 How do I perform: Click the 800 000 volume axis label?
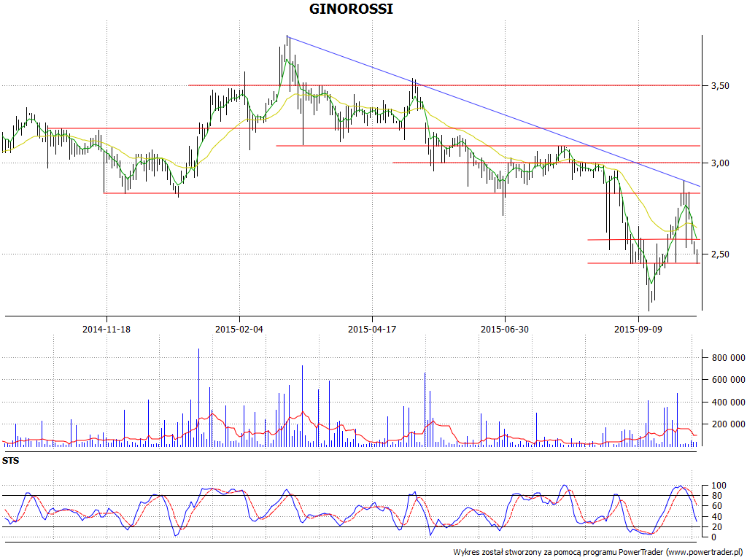pos(727,358)
